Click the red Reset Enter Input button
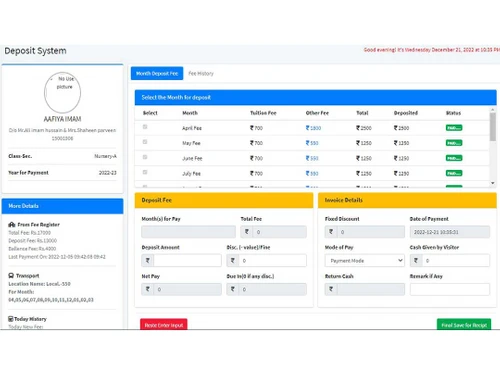Screen dimensions: 500x375 (164, 325)
